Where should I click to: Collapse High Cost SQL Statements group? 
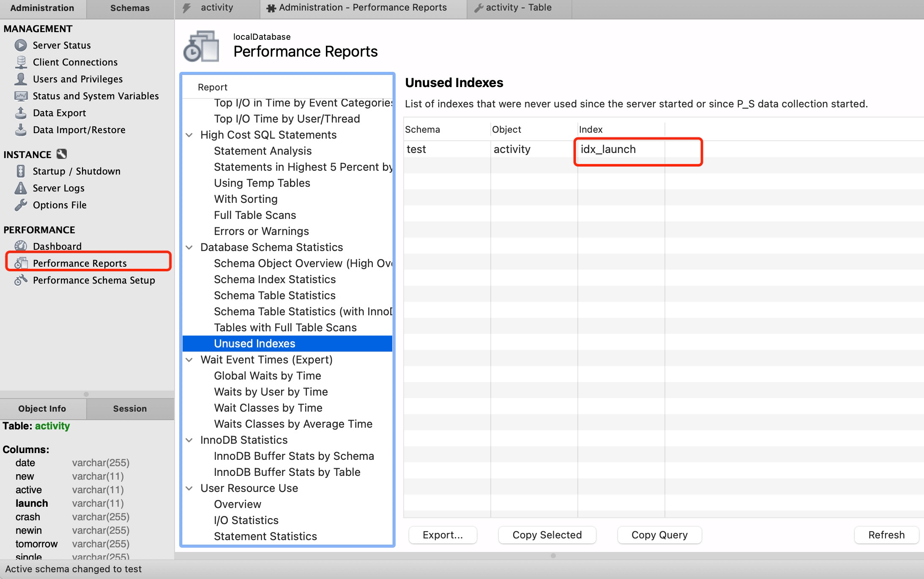189,135
